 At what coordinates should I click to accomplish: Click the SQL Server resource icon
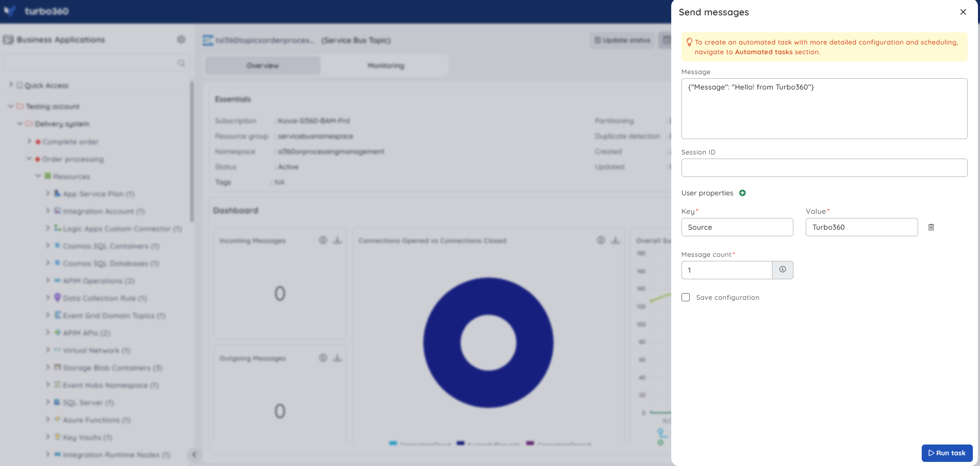57,402
